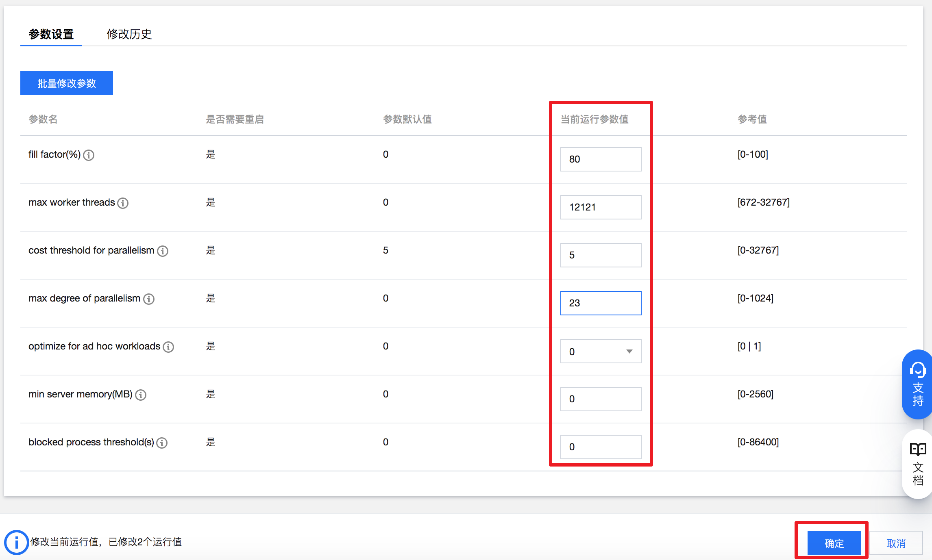Image resolution: width=932 pixels, height=560 pixels.
Task: Click info icon for cost threshold for parallelism
Action: tap(163, 251)
